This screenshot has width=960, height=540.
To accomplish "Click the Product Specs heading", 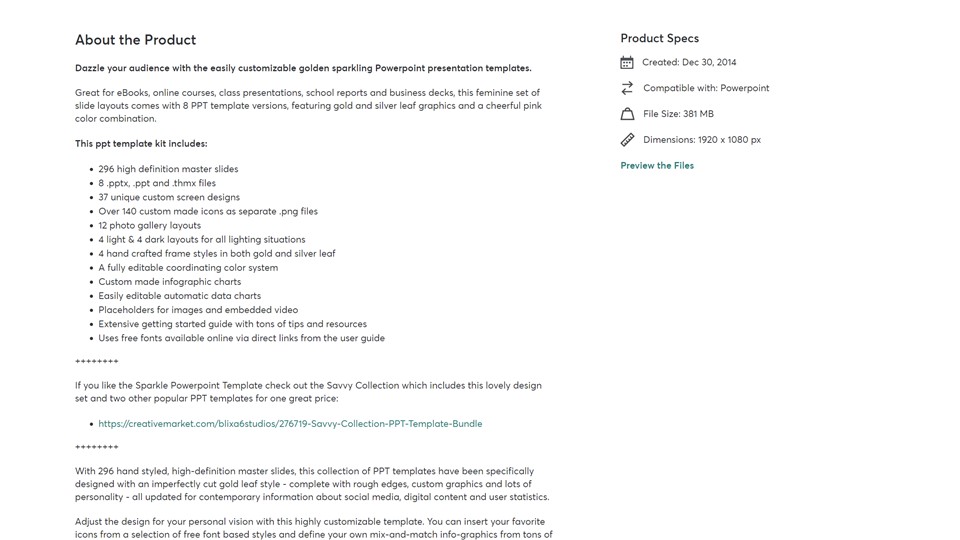I will click(x=659, y=38).
